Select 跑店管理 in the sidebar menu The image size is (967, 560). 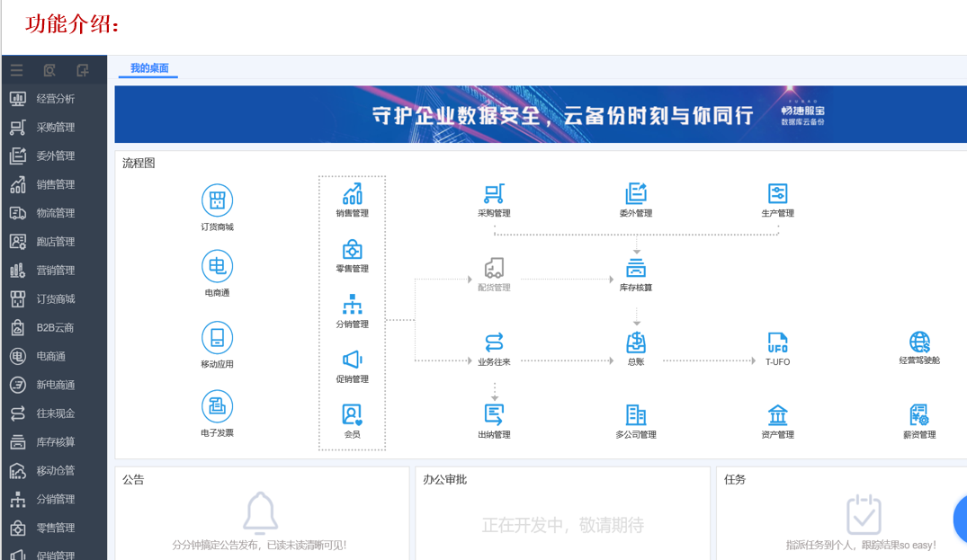coord(55,242)
